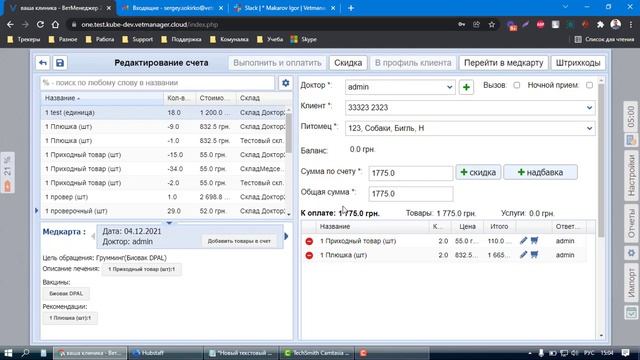Click the Сумма по счету field
Screen dimensions: 640x360
411,173
